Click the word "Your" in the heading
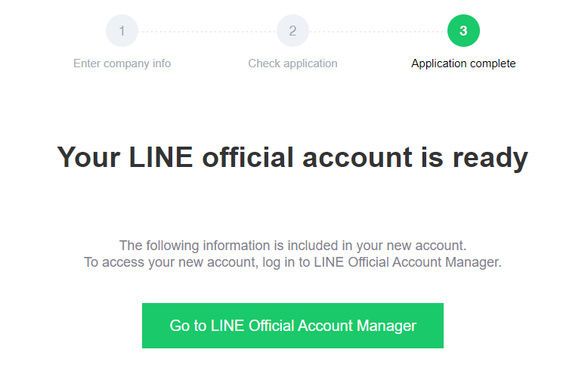This screenshot has width=588, height=368. click(x=86, y=157)
